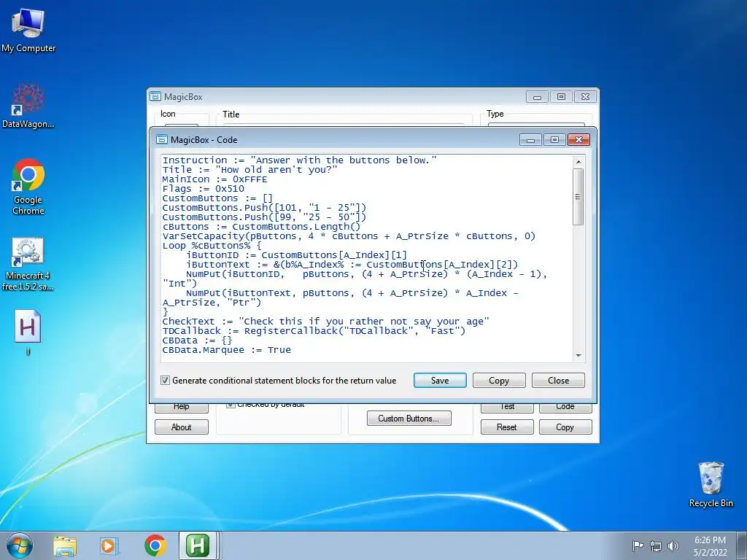The width and height of the screenshot is (747, 560).
Task: Maximize the MagicBox - Code window
Action: [x=554, y=139]
